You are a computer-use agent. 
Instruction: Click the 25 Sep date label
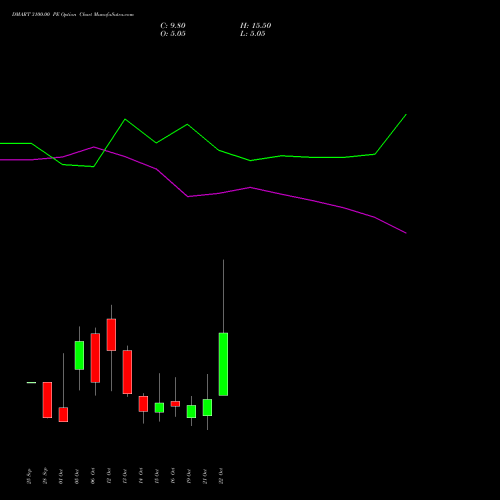click(x=29, y=476)
